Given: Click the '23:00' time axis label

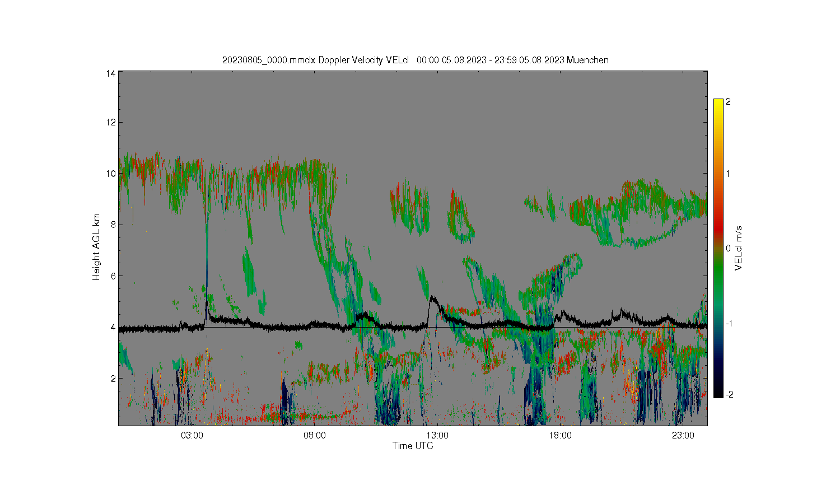Looking at the screenshot, I should (683, 435).
